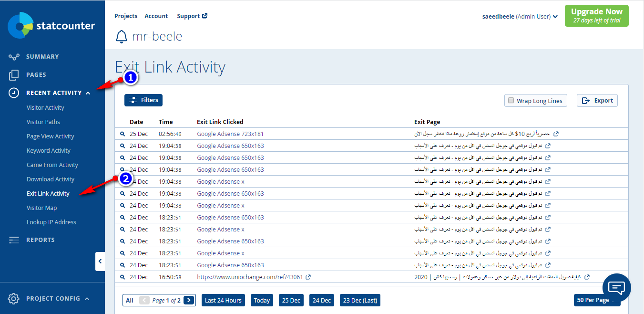Click the Date column header
Viewport: 644px width, 314px height.
[x=136, y=122]
